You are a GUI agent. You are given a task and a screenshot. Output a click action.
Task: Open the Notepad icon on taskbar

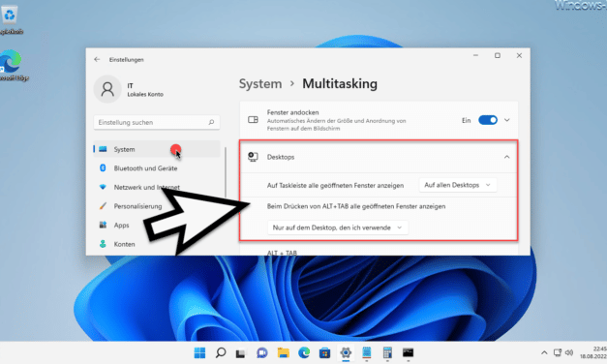tap(367, 352)
